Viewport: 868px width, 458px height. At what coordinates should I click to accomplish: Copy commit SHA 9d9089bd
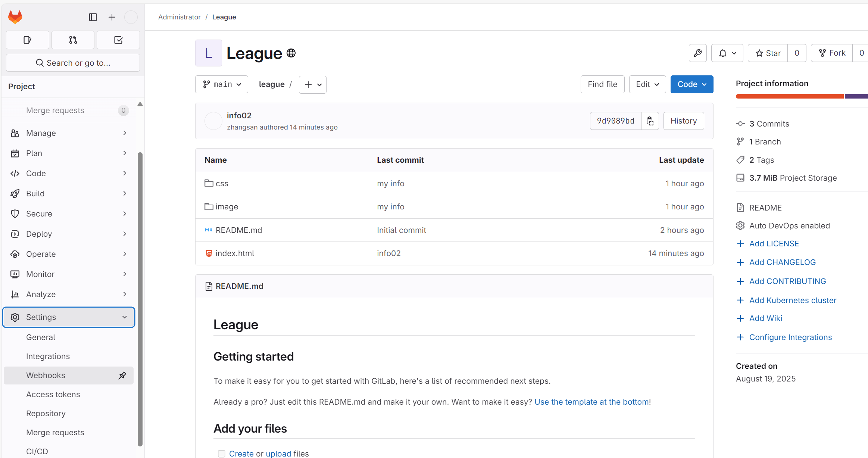pyautogui.click(x=650, y=121)
